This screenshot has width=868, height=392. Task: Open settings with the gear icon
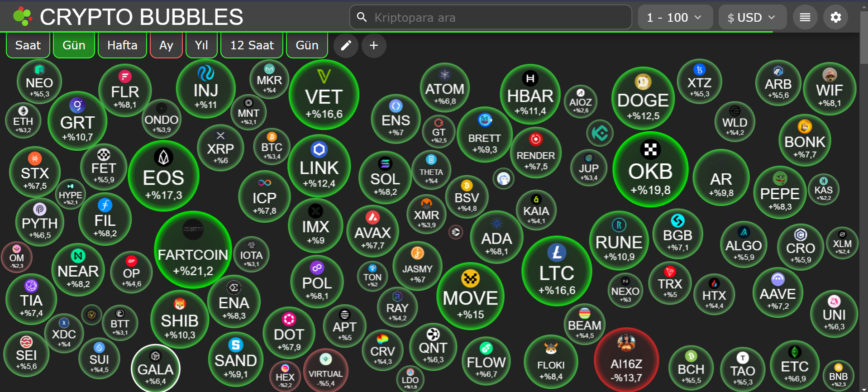835,17
